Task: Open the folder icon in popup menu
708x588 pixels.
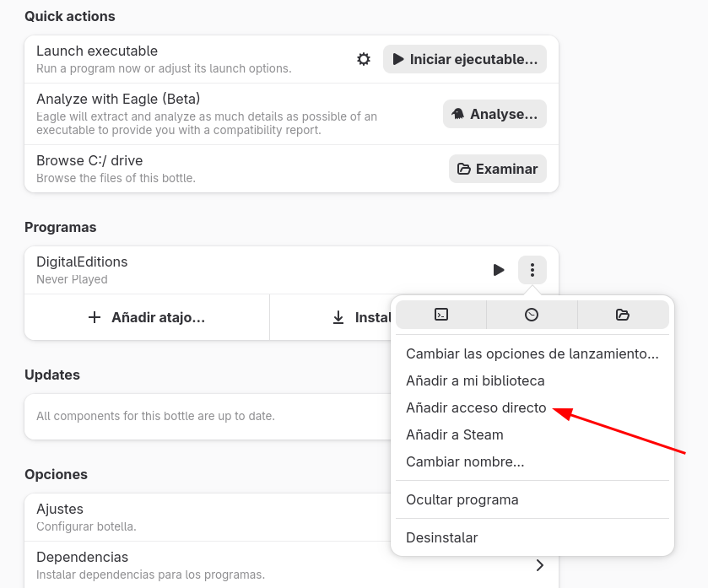Action: click(x=623, y=315)
